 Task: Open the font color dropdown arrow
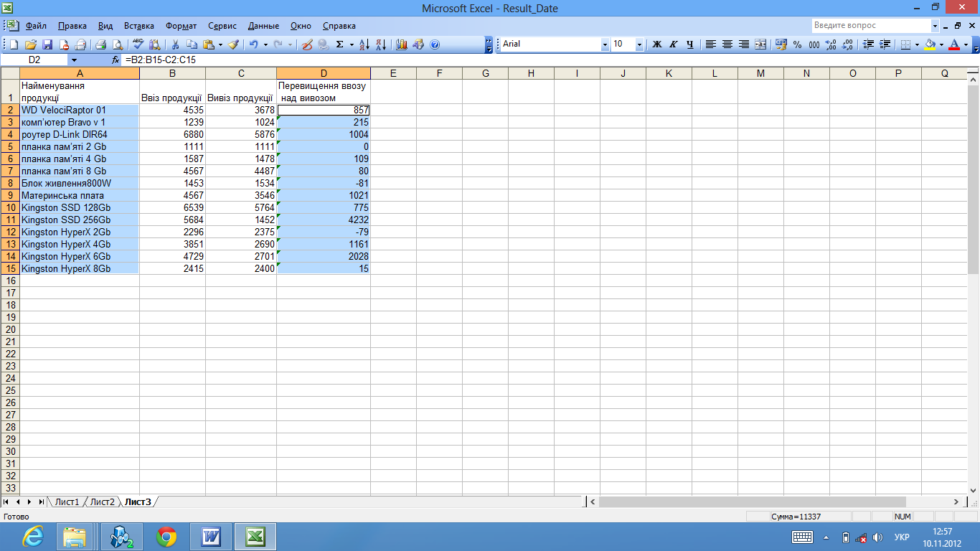click(x=966, y=44)
